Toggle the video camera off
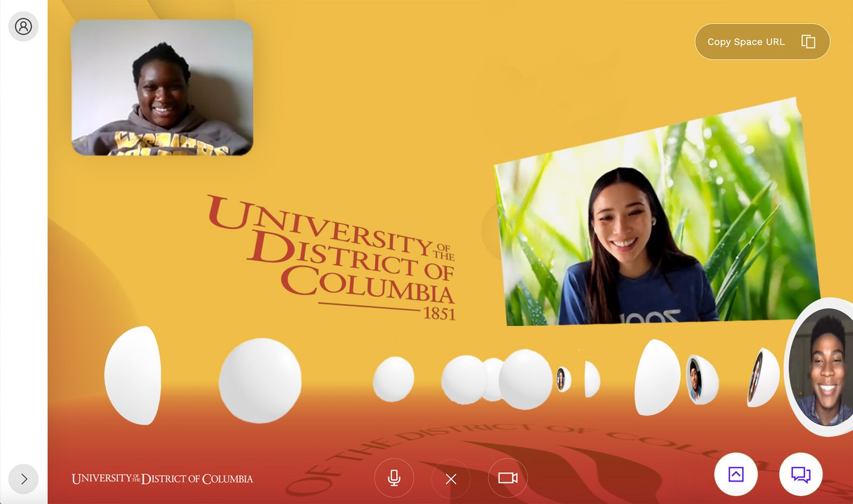Image resolution: width=853 pixels, height=504 pixels. point(508,478)
